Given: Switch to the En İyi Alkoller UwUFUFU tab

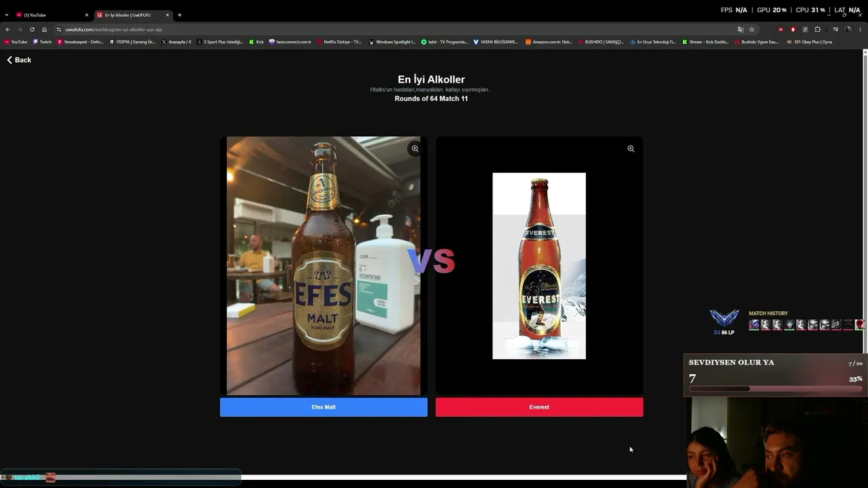Looking at the screenshot, I should point(133,15).
